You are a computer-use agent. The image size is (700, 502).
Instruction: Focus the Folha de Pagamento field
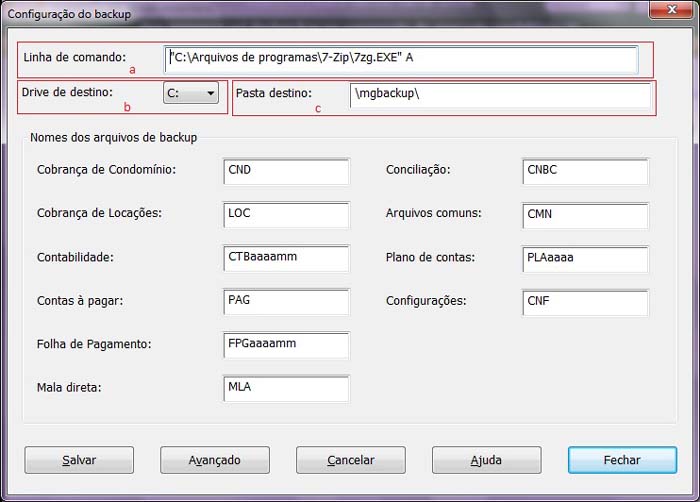tap(286, 345)
